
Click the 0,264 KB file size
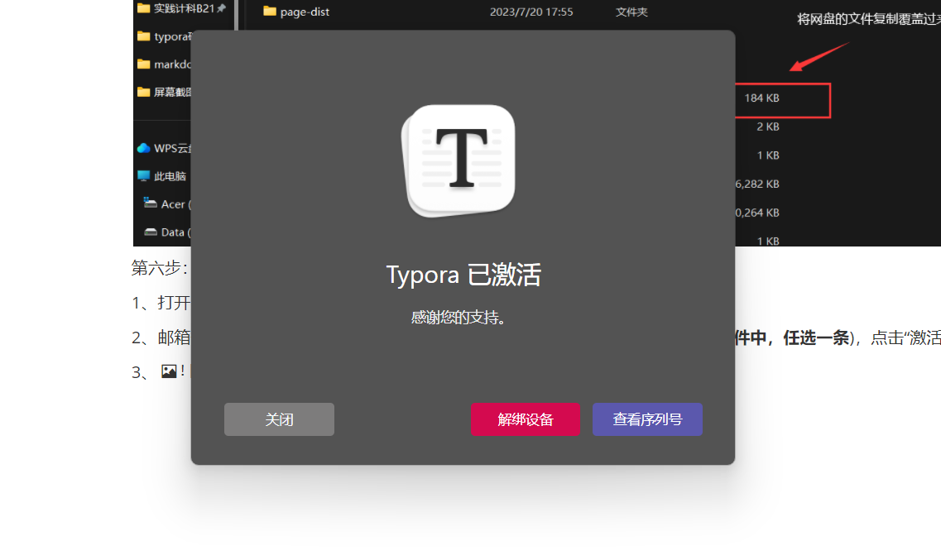[757, 213]
